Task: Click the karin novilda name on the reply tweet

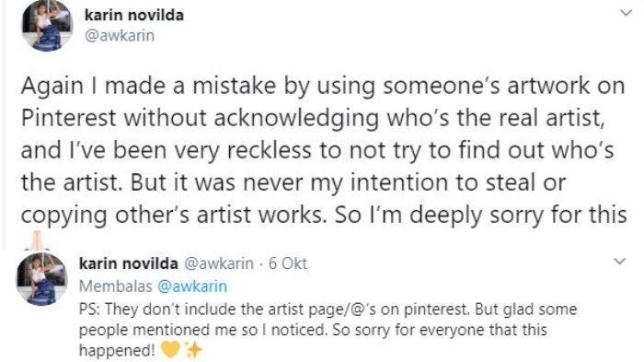Action: coord(129,263)
